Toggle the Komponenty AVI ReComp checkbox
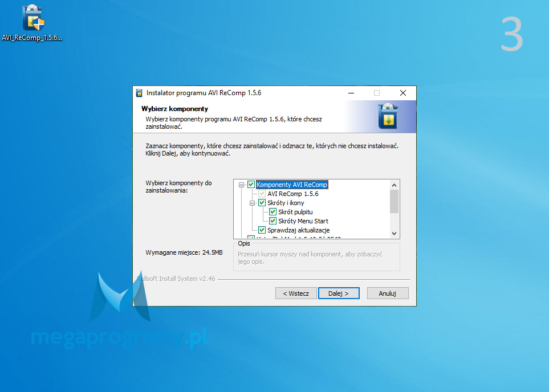This screenshot has height=392, width=549. pos(251,185)
